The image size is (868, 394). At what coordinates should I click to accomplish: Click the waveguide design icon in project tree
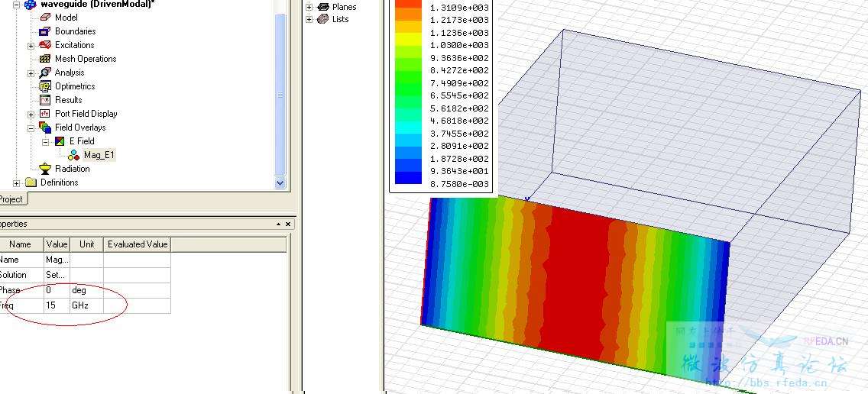[31, 5]
